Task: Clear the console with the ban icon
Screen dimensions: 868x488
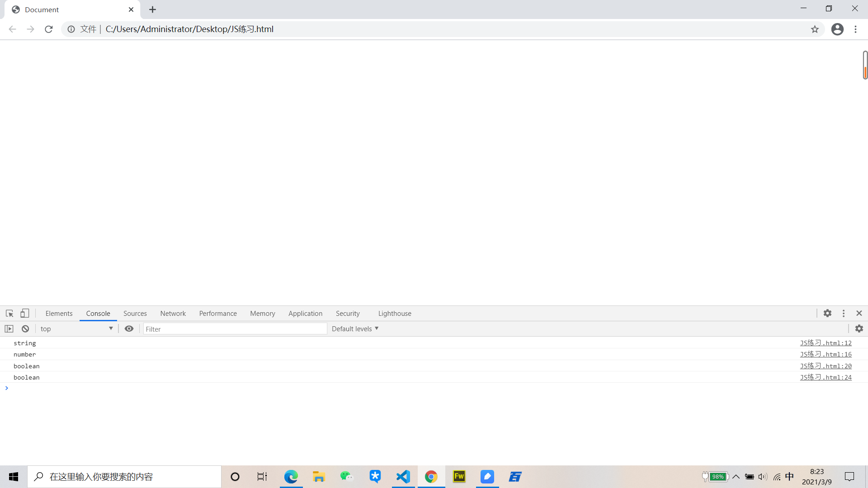Action: coord(25,328)
